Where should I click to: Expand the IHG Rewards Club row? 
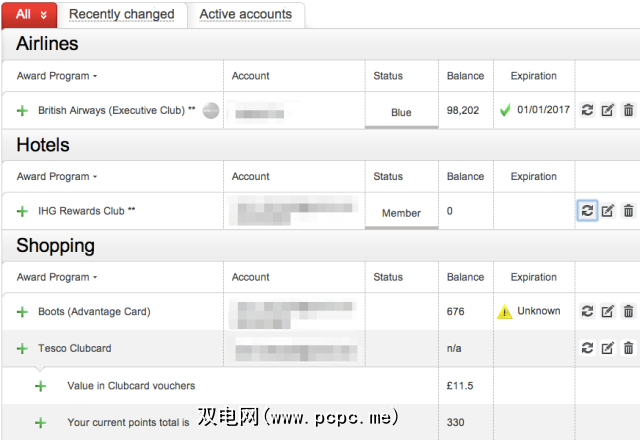click(22, 212)
